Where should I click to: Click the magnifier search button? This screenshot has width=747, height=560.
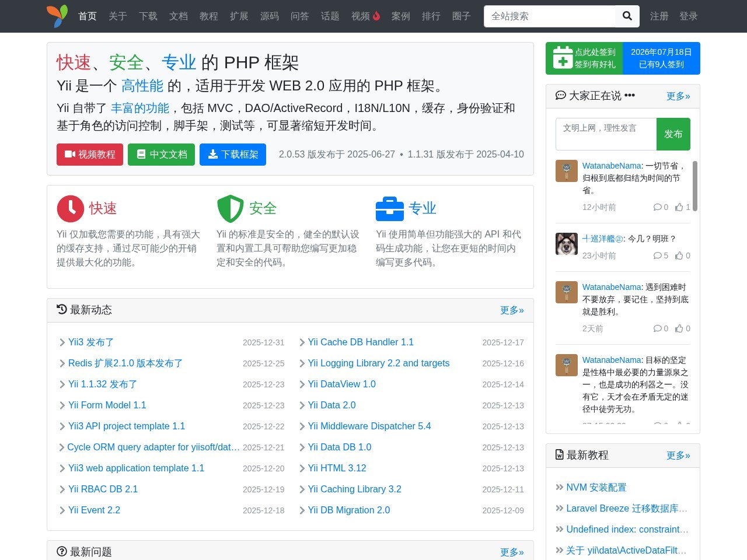coord(627,16)
